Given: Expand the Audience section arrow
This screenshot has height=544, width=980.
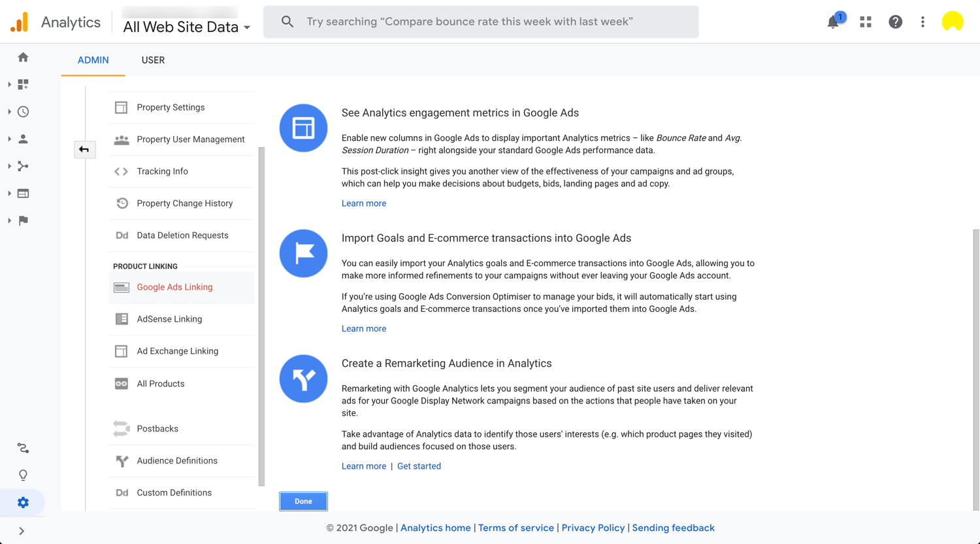Looking at the screenshot, I should click(x=9, y=139).
